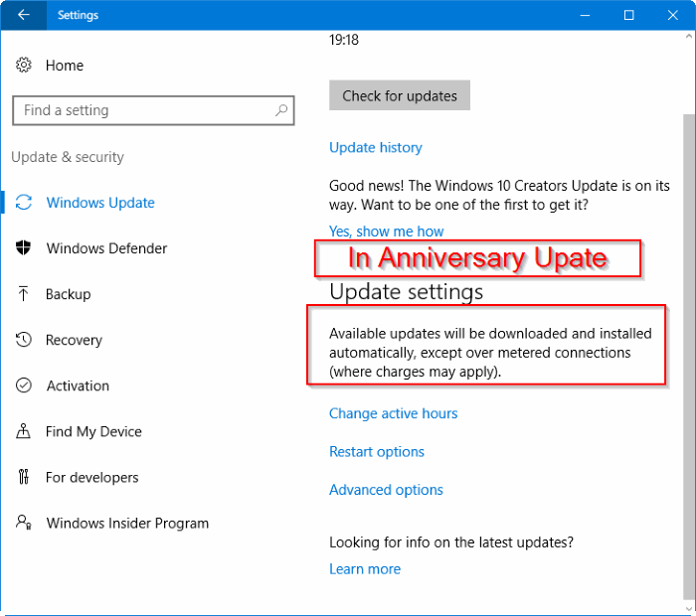Focus the Find a setting box

pyautogui.click(x=153, y=110)
